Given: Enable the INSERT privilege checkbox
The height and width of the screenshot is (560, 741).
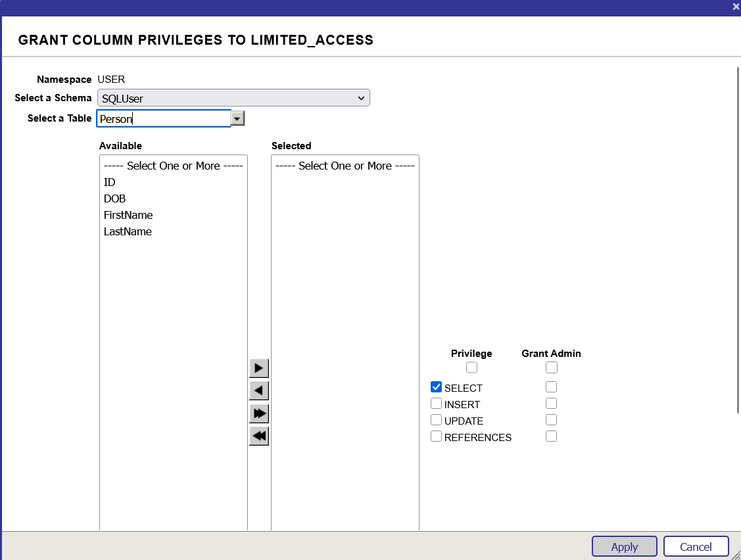Looking at the screenshot, I should click(x=436, y=404).
